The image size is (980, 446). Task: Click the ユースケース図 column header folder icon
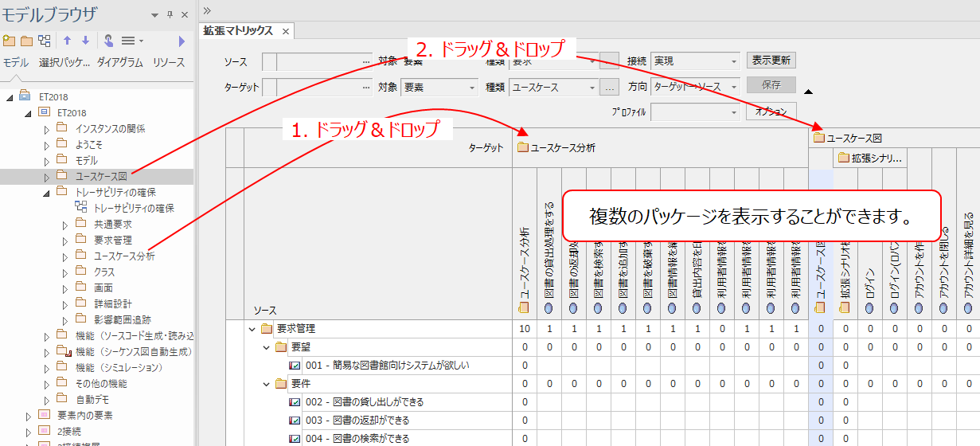[818, 137]
